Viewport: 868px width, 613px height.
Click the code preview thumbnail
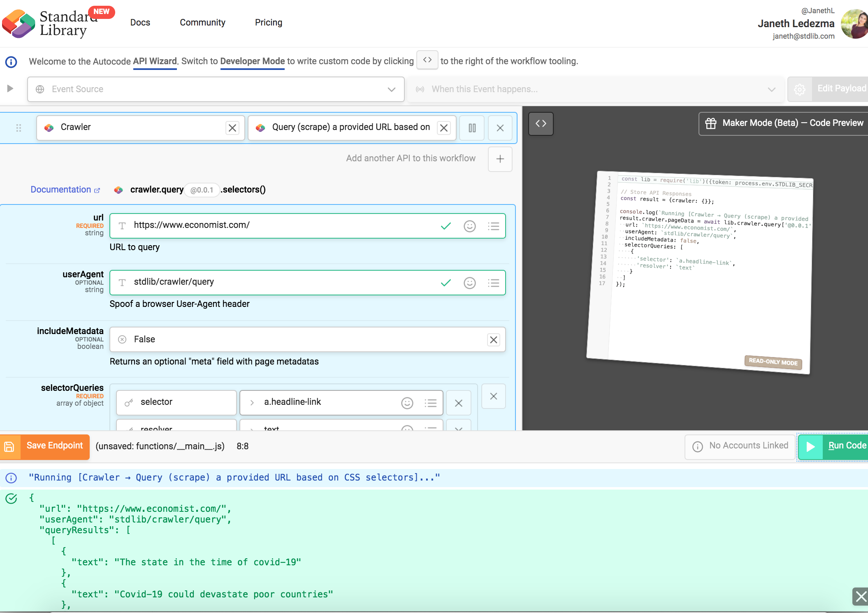tap(699, 272)
